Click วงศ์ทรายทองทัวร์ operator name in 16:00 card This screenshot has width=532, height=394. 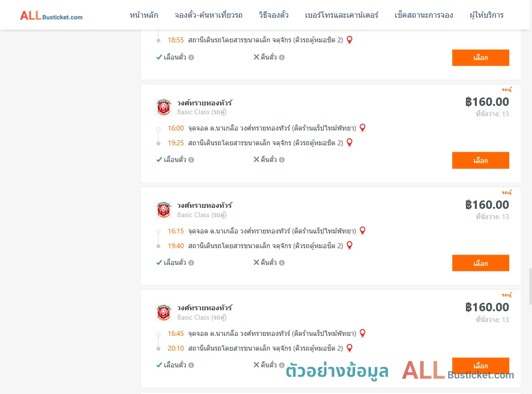pyautogui.click(x=204, y=102)
